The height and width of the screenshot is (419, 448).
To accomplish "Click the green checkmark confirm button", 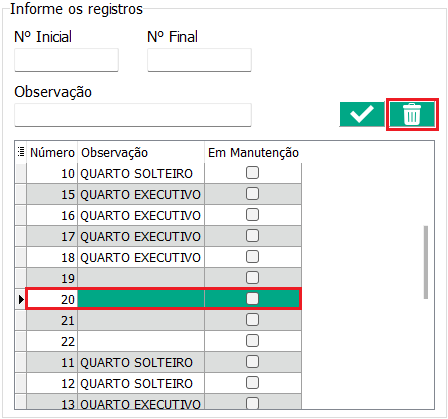I will pos(362,114).
